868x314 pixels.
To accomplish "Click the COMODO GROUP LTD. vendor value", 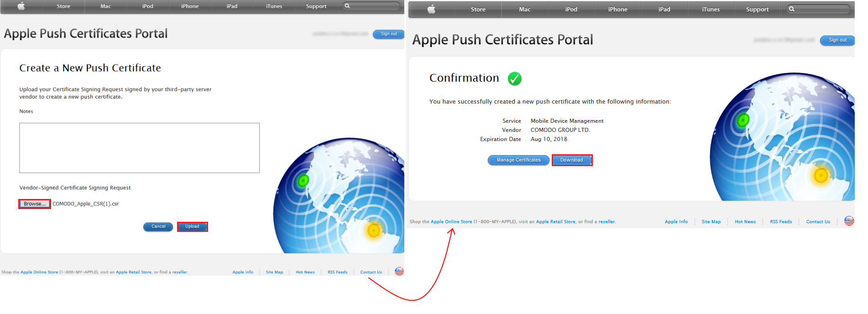I will coord(560,130).
